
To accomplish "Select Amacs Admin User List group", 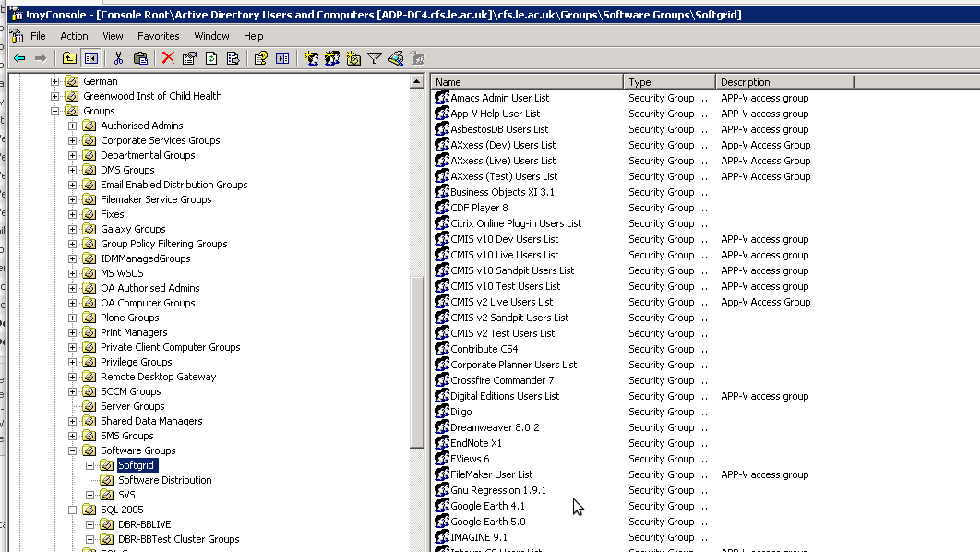I will 499,98.
